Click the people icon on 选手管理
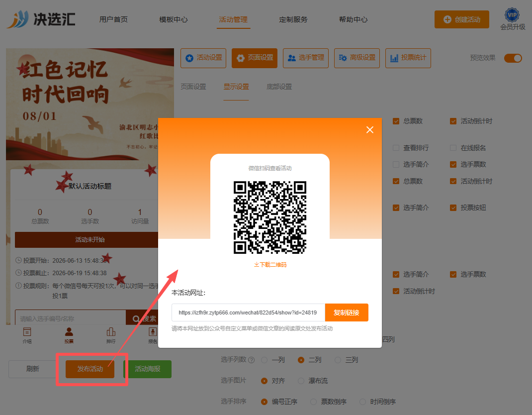The height and width of the screenshot is (415, 532). click(292, 58)
